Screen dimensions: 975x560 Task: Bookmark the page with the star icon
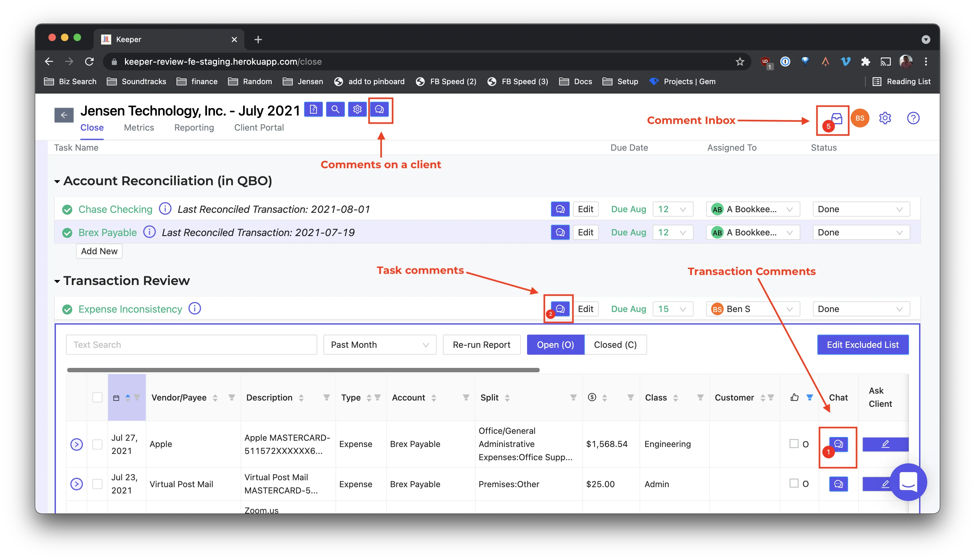tap(739, 62)
